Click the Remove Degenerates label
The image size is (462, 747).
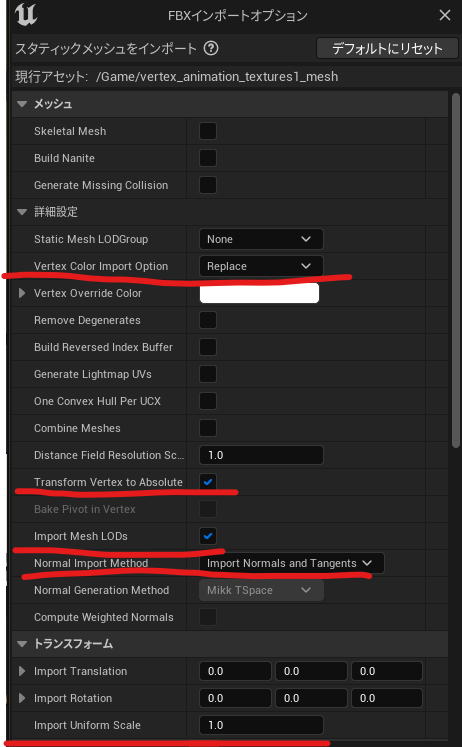coord(87,320)
